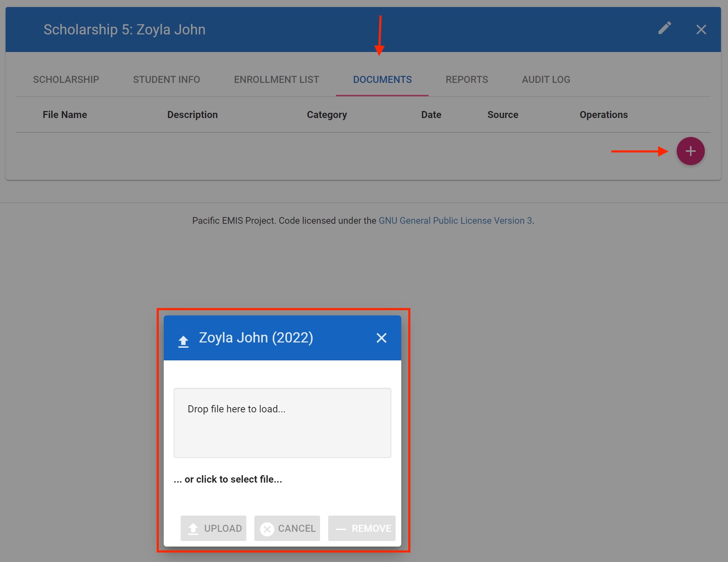The height and width of the screenshot is (562, 728).
Task: Click 'or click to select file' text
Action: pos(228,479)
